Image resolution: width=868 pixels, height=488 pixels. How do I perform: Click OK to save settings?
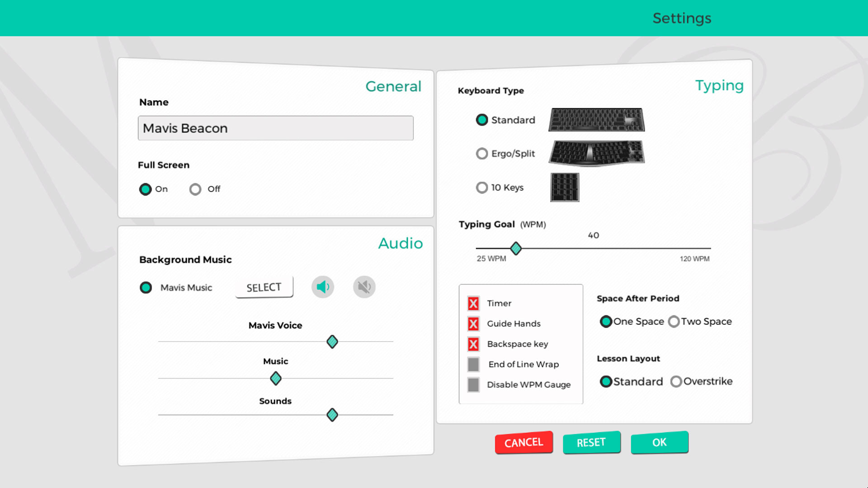659,443
